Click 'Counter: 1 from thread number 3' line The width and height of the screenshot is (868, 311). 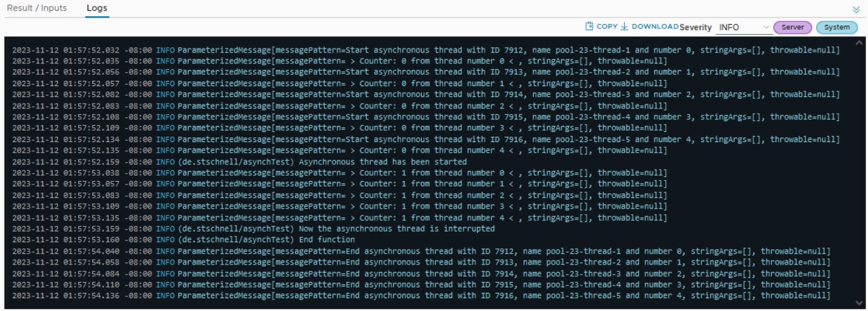[340, 206]
